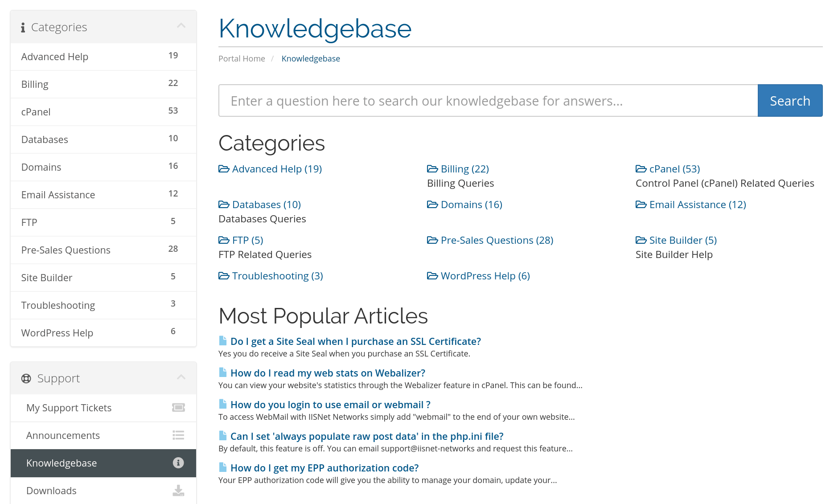Viewport: 830px width, 504px height.
Task: Click the folder icon next to Troubleshooting (3)
Action: 224,276
